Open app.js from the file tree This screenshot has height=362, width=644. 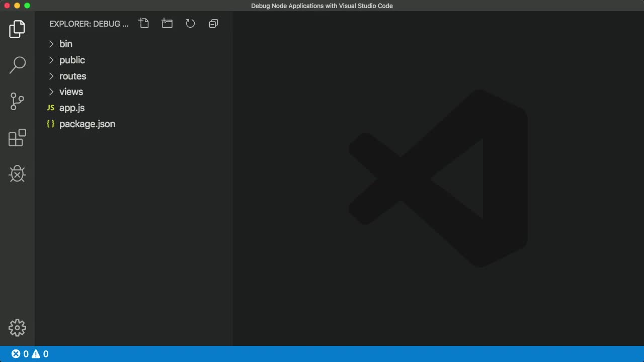[72, 108]
